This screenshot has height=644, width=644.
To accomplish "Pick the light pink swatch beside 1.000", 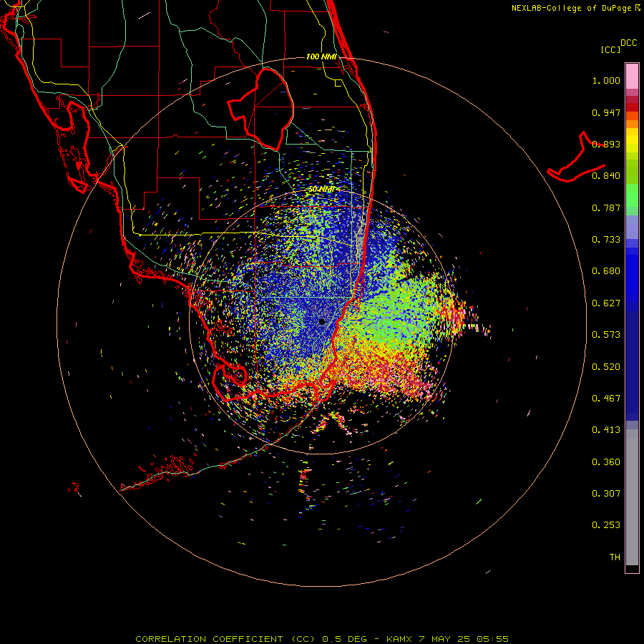I will click(x=632, y=76).
